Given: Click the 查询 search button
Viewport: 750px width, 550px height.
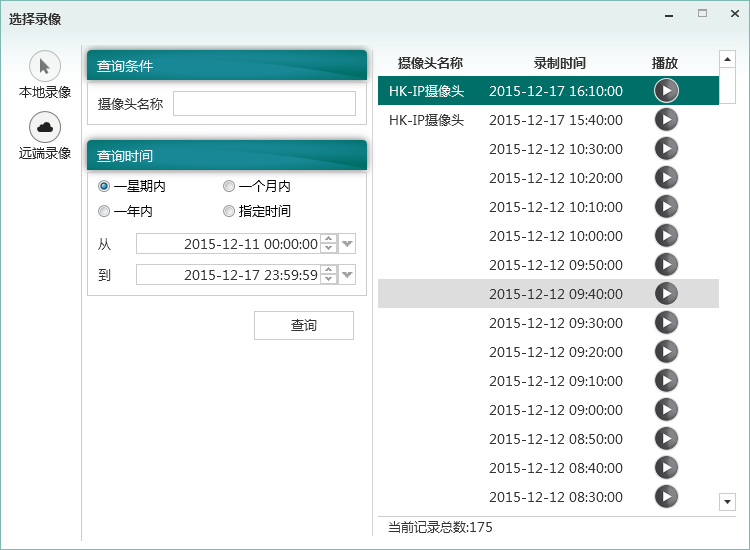Looking at the screenshot, I should click(x=303, y=326).
